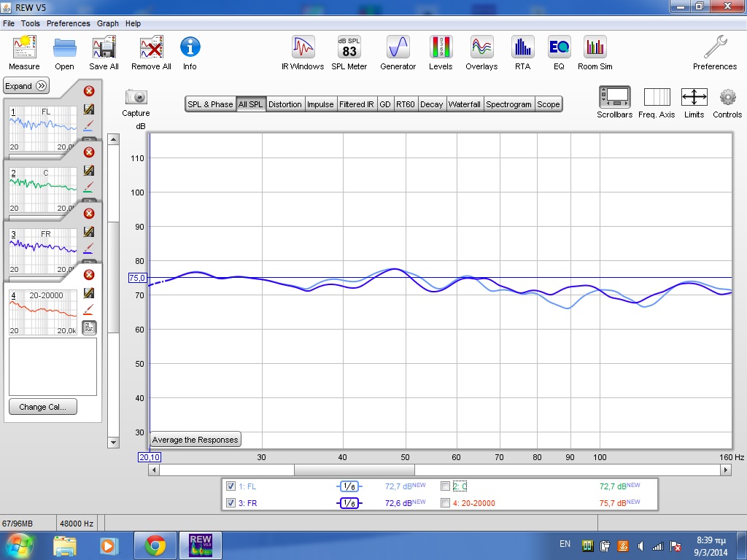This screenshot has width=747, height=560.
Task: Switch to the RT60 tab
Action: 406,104
